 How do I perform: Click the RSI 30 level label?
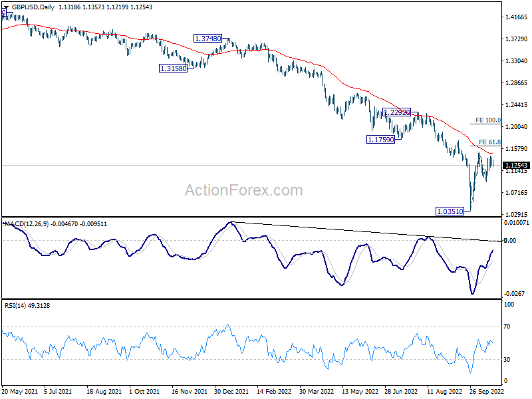tap(507, 360)
